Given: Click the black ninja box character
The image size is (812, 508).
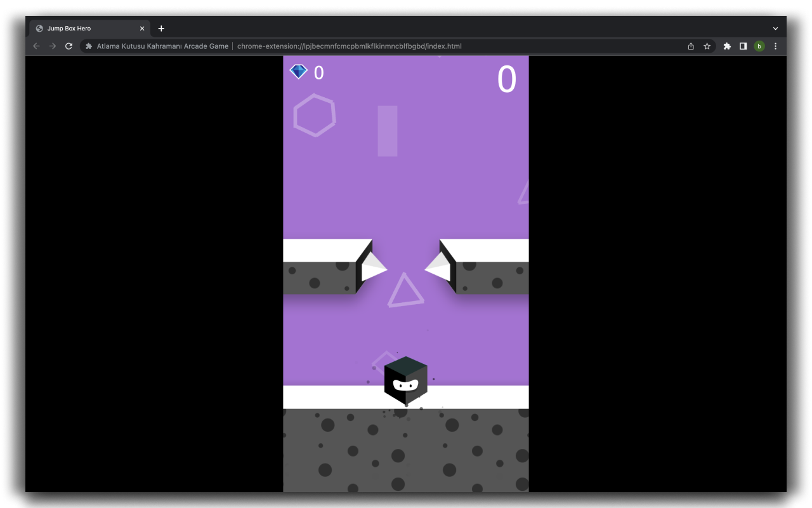Looking at the screenshot, I should tap(406, 381).
